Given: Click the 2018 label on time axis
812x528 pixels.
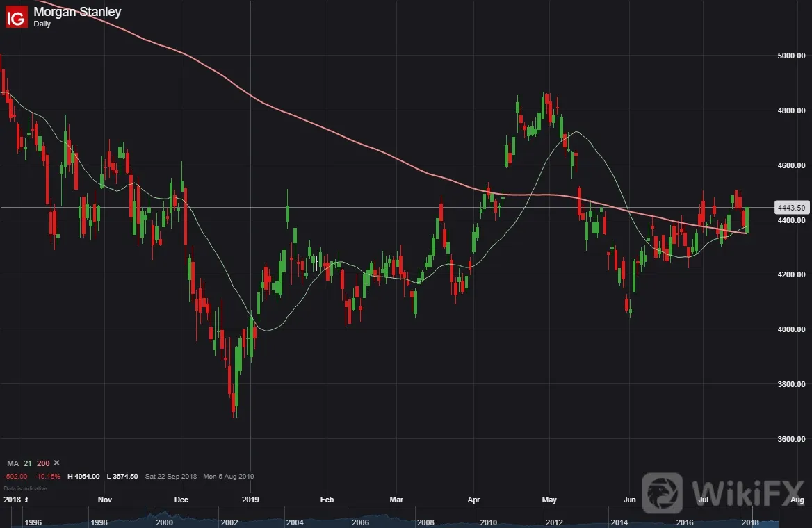Looking at the screenshot, I should pyautogui.click(x=13, y=500).
